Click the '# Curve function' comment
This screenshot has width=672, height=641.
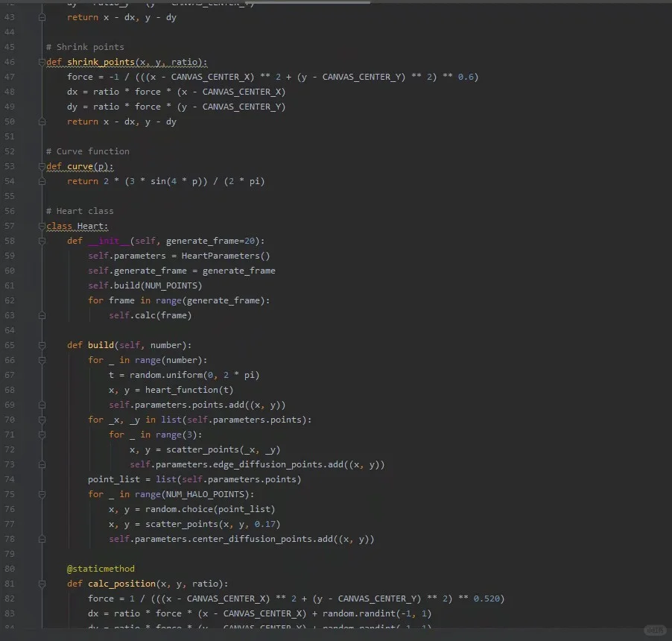coord(87,151)
